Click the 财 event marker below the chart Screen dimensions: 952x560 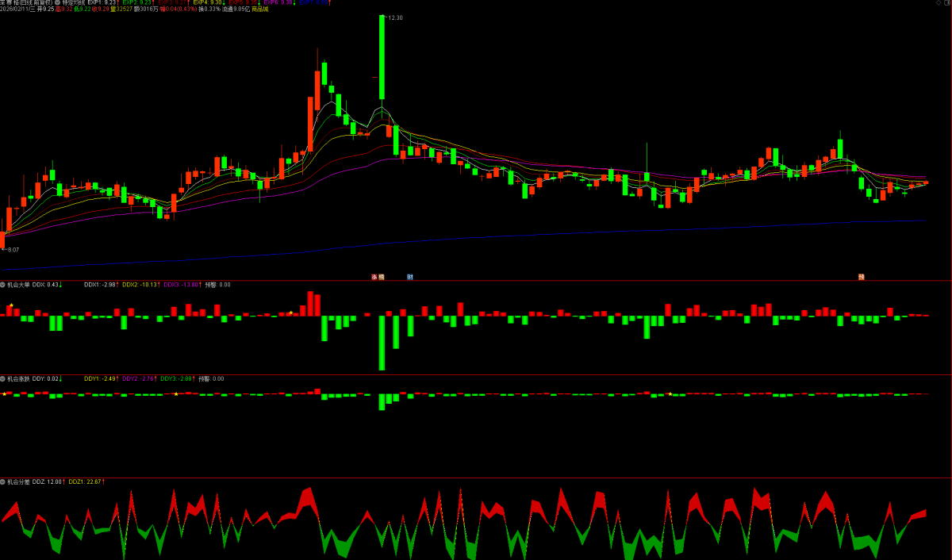tap(410, 277)
